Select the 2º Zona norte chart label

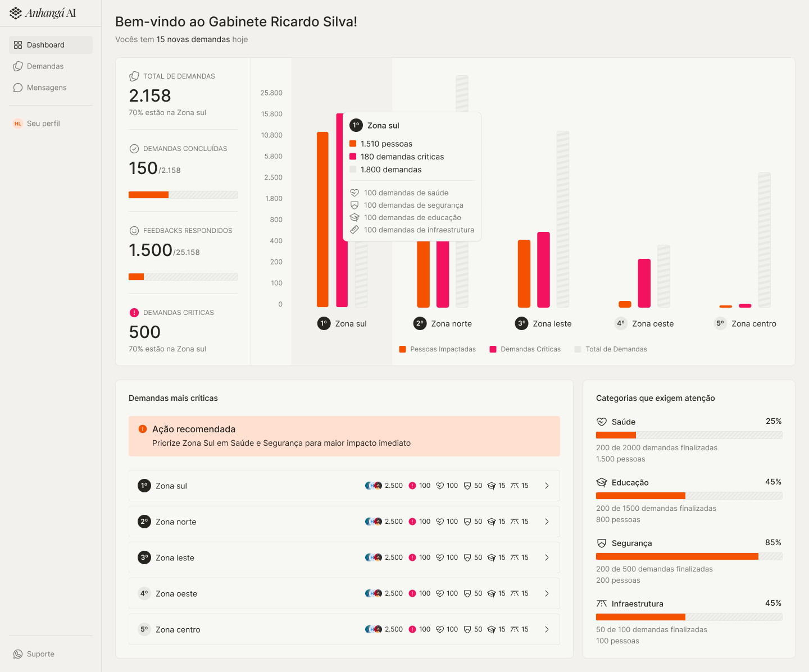pos(443,323)
